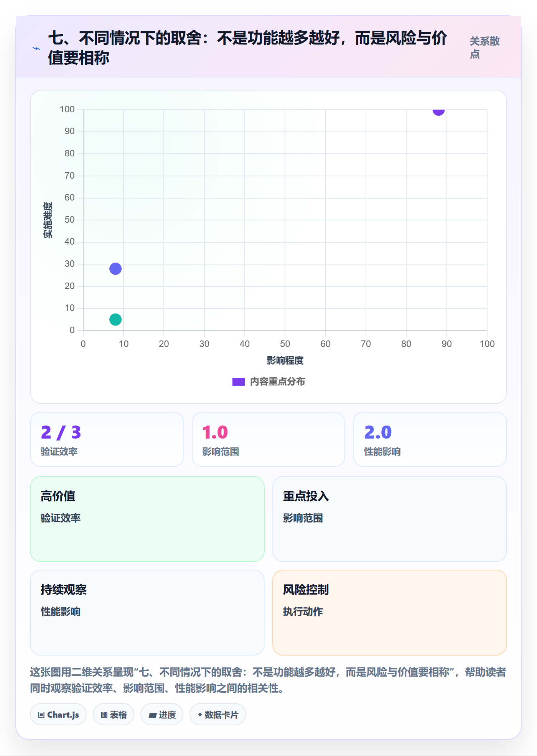Click the 实施难度 y-axis title
The width and height of the screenshot is (537, 756).
48,220
